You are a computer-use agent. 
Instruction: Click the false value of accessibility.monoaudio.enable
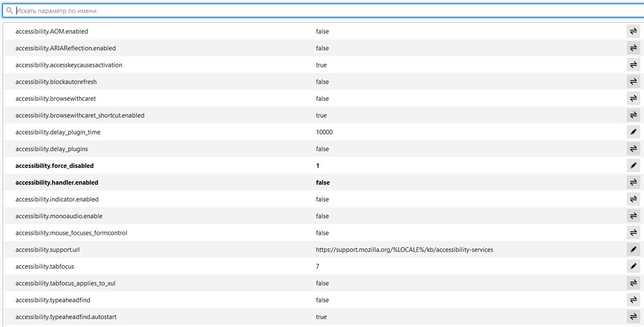tap(323, 216)
